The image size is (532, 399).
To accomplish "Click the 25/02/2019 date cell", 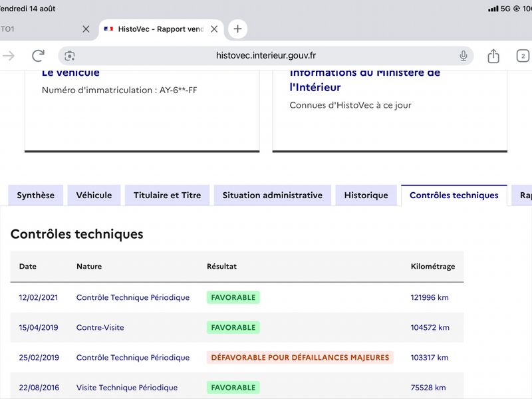I will (39, 357).
